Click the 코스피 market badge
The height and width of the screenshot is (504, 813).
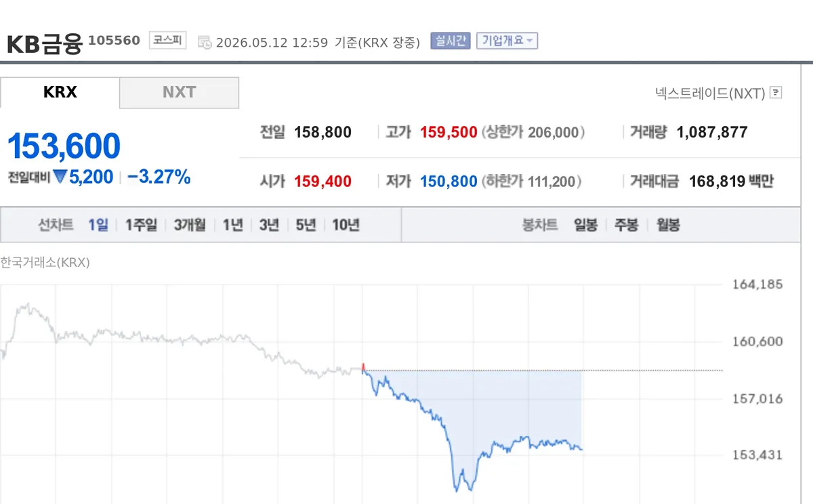(167, 41)
